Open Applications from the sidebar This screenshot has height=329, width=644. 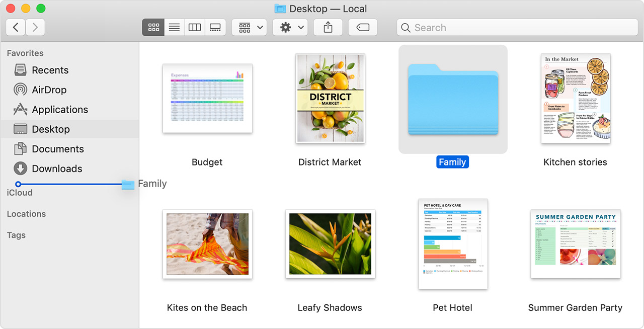click(60, 110)
